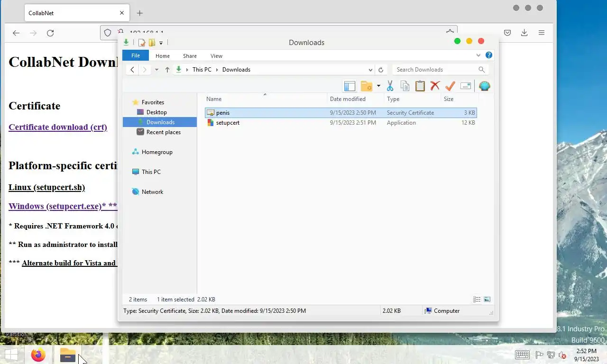607x364 pixels.
Task: Open 'Alternate build for Vista' link
Action: (x=69, y=263)
